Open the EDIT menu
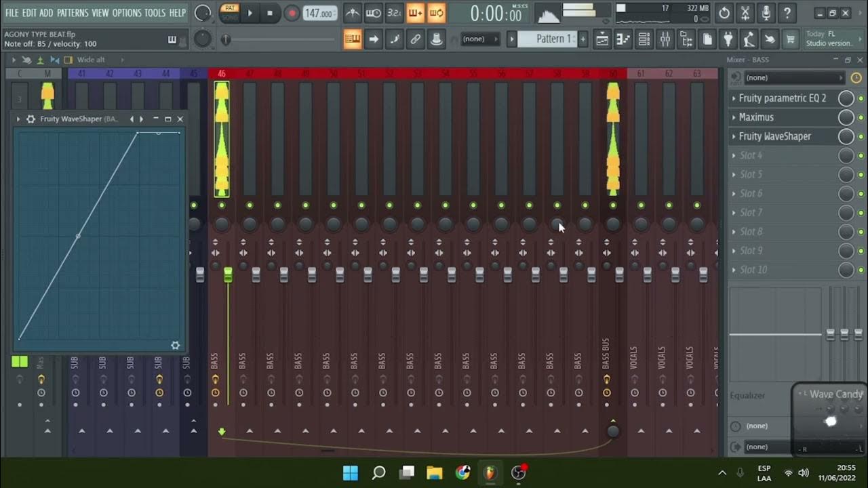Image resolution: width=868 pixels, height=488 pixels. point(29,13)
